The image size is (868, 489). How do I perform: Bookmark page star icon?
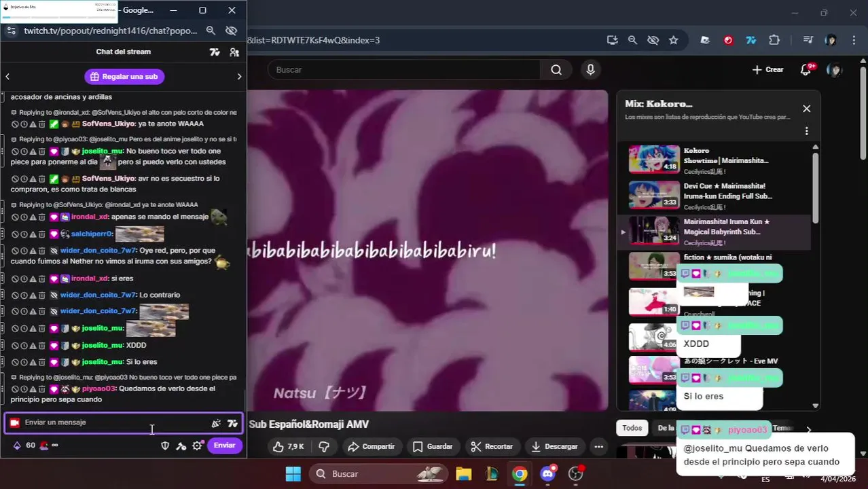[673, 40]
